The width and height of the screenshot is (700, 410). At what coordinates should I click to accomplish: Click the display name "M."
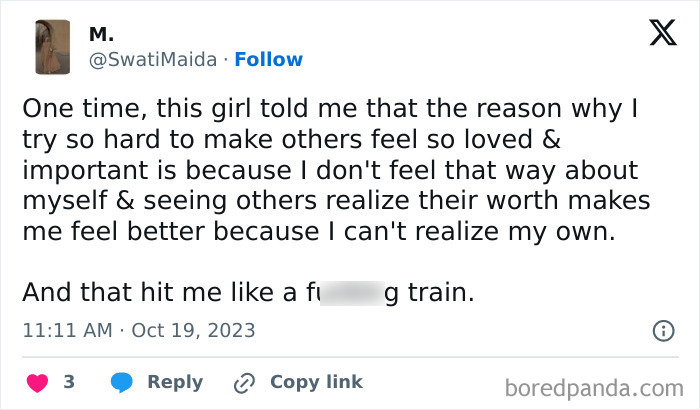(x=101, y=35)
